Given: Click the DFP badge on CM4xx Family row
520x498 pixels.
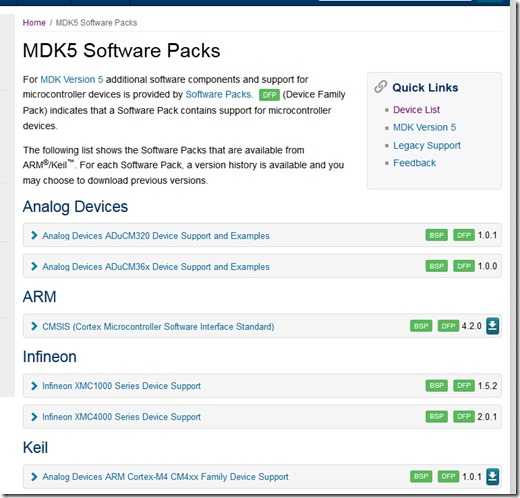Looking at the screenshot, I should click(x=448, y=476).
